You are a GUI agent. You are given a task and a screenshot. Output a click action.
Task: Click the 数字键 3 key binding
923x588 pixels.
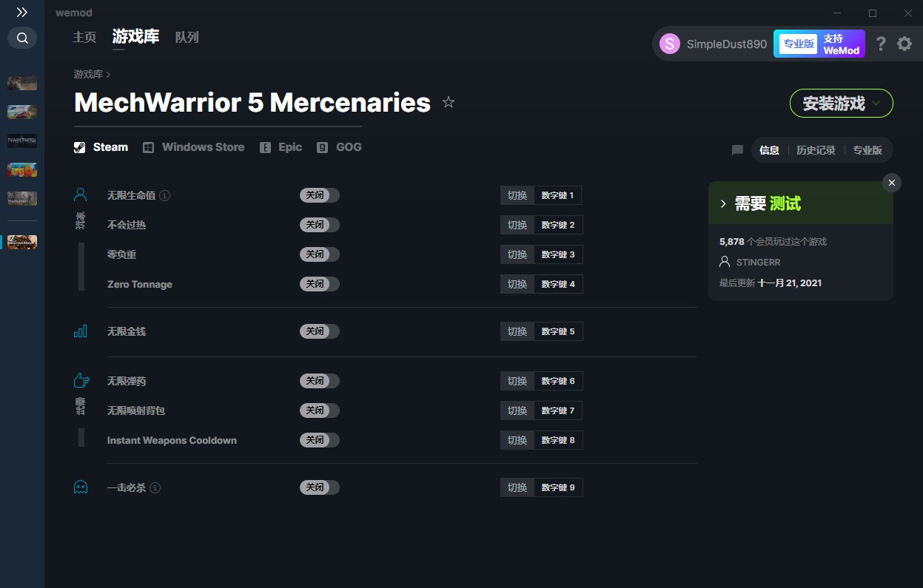click(558, 254)
